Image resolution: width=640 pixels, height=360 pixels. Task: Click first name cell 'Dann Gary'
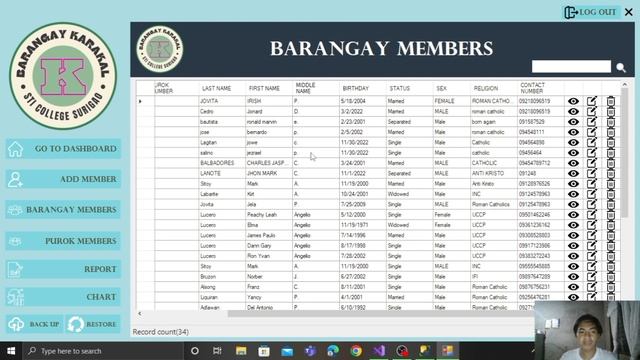coord(269,246)
